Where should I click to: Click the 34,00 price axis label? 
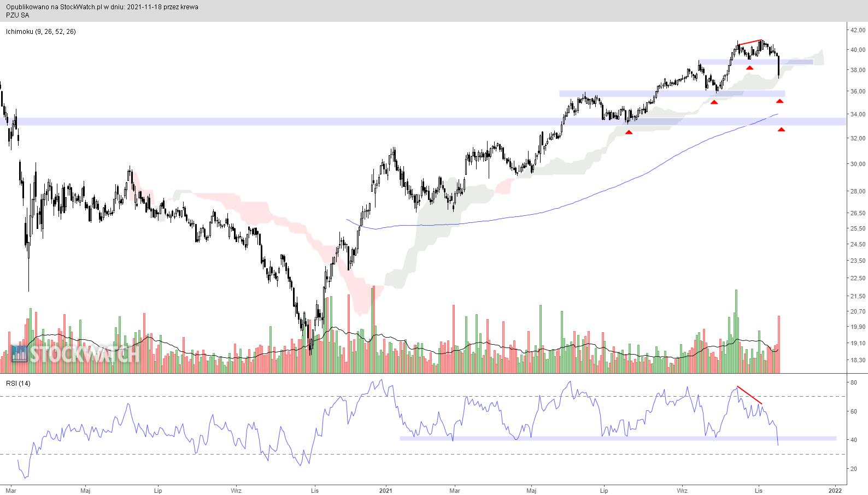pyautogui.click(x=857, y=114)
